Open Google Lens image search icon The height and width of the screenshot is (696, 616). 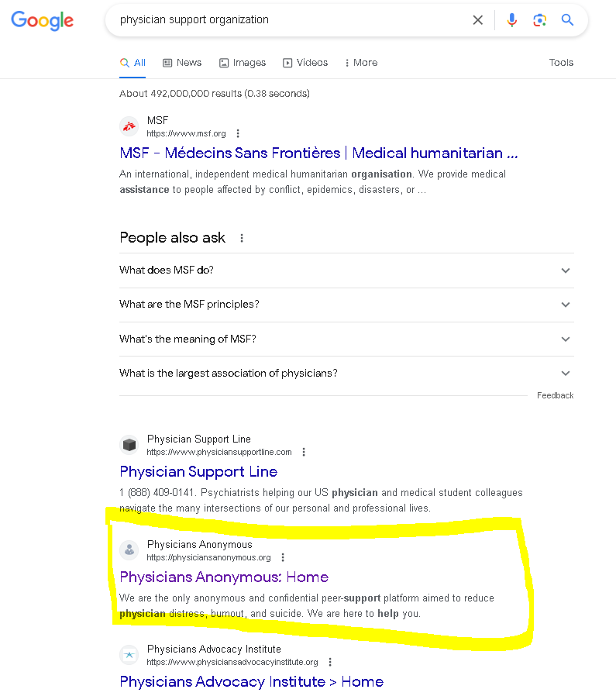(x=539, y=20)
